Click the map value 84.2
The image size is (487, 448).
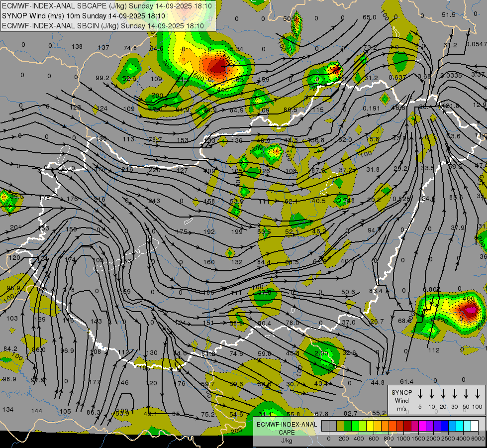(x=10, y=349)
